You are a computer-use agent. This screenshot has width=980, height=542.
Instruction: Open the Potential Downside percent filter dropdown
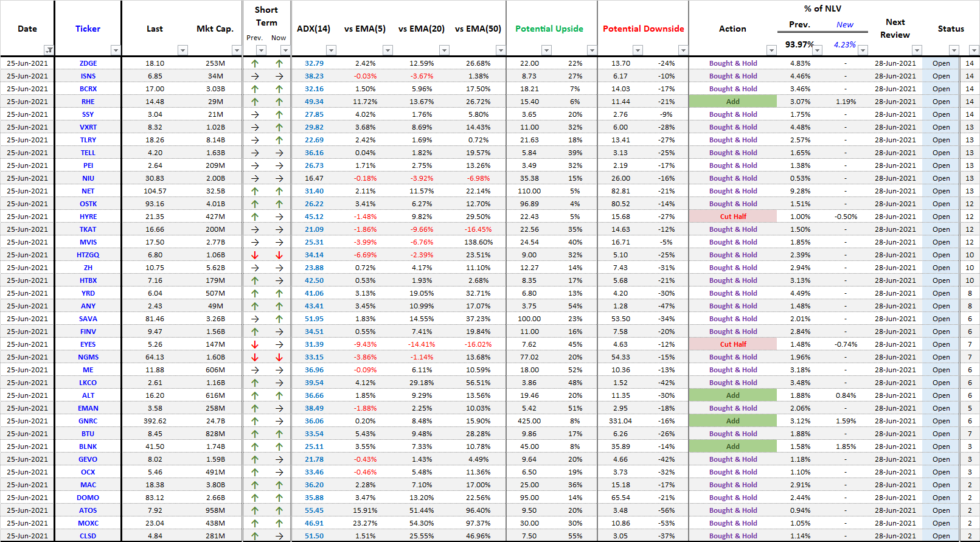pos(683,50)
